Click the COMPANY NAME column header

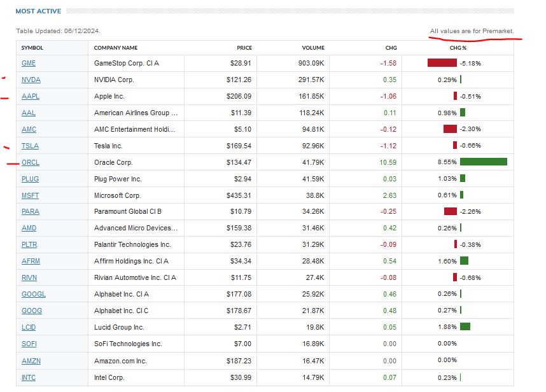pyautogui.click(x=115, y=48)
